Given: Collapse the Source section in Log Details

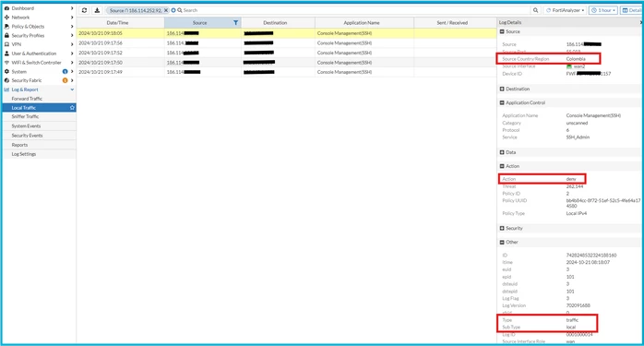Looking at the screenshot, I should [x=502, y=31].
